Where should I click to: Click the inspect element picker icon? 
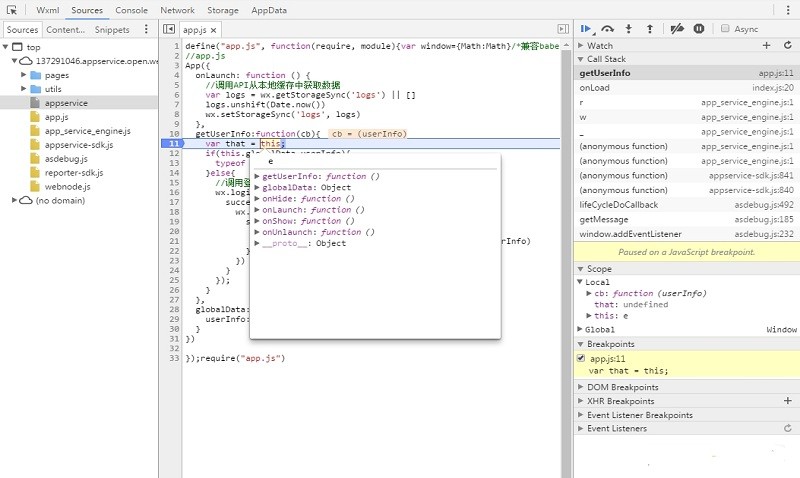point(12,10)
